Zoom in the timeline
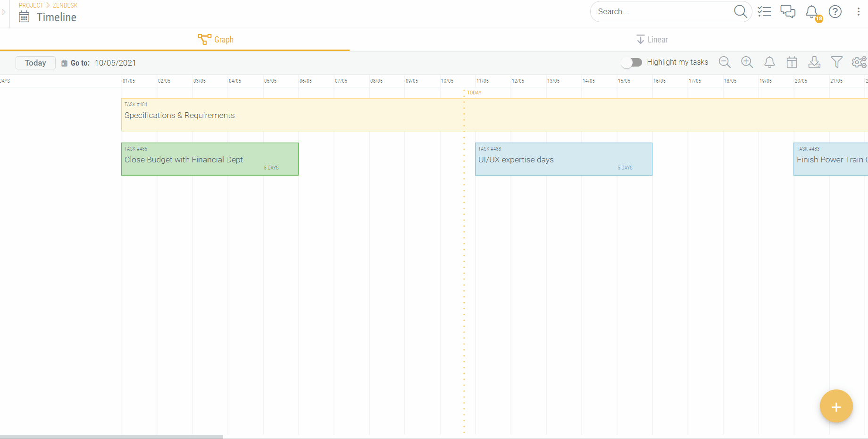 (747, 62)
